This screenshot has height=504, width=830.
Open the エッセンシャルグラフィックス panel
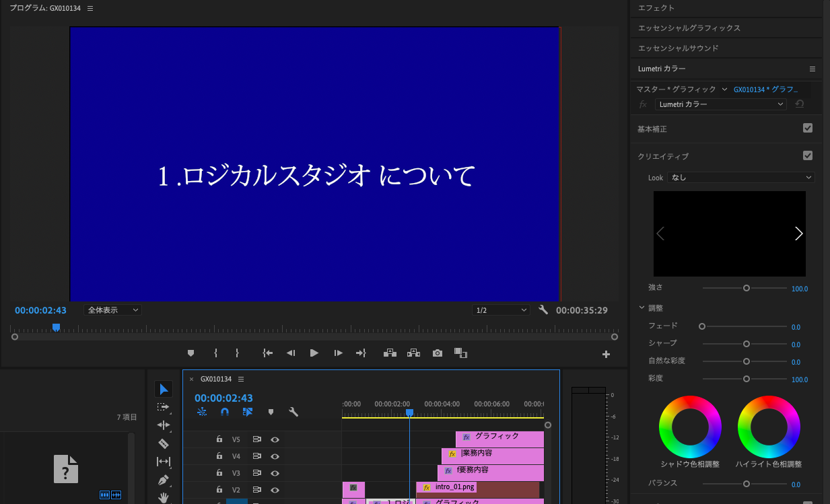click(x=689, y=28)
